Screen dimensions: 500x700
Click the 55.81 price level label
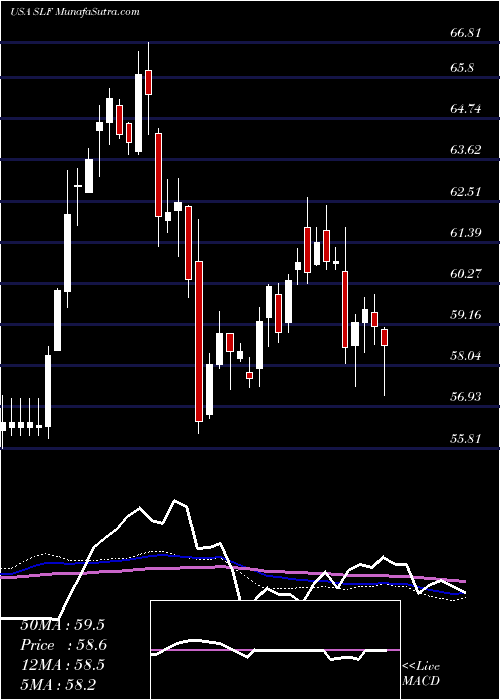[x=466, y=438]
